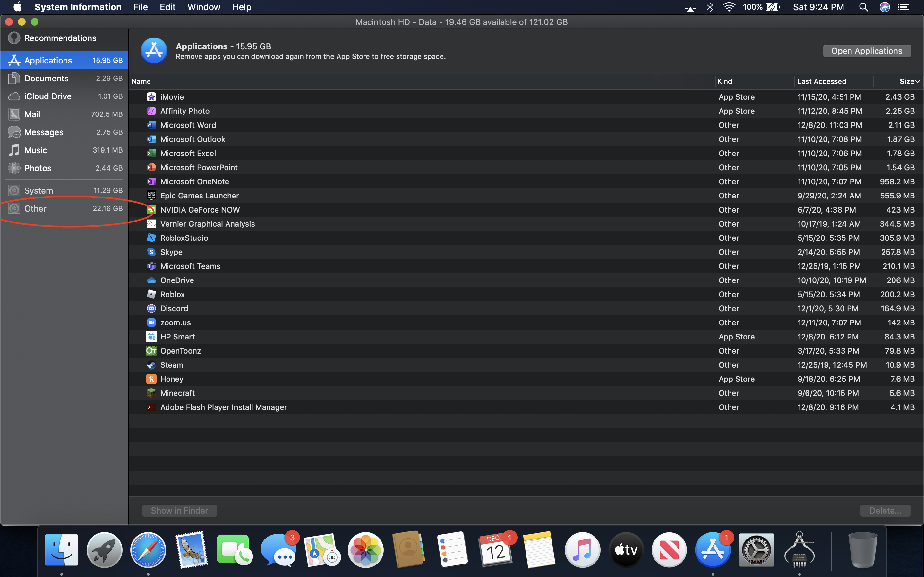Screen dimensions: 924x577
Task: Select the iCloud Drive sidebar item
Action: 47,96
